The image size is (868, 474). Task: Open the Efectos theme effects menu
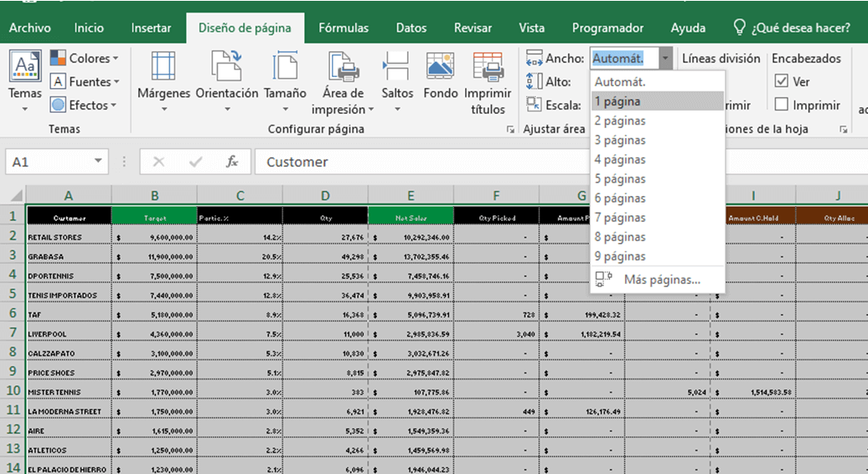(x=83, y=105)
